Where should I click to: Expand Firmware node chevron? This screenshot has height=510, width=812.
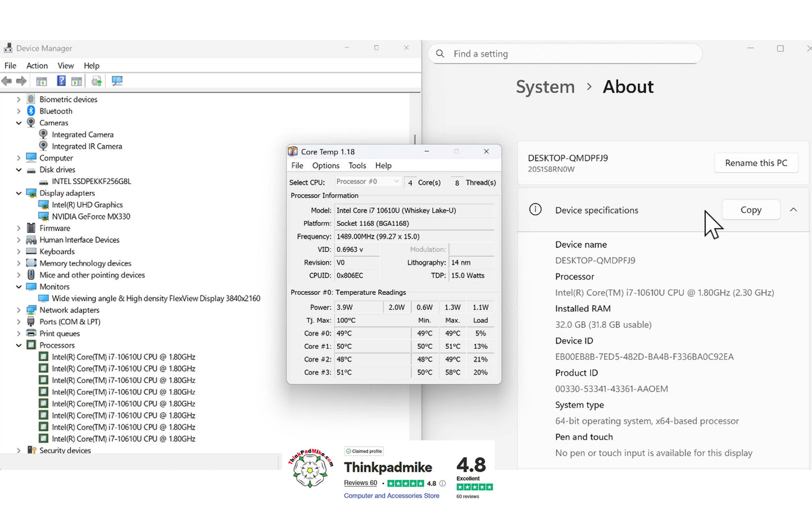coord(19,229)
